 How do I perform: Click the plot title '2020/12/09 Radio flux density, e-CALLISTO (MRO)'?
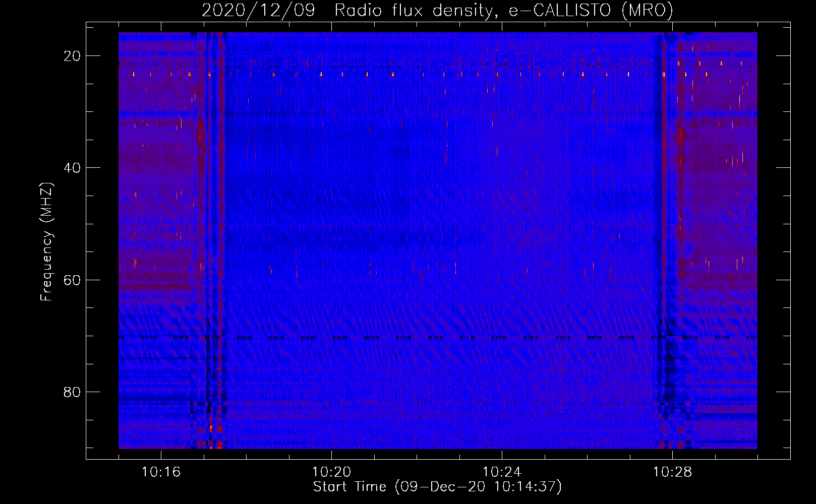coord(437,11)
